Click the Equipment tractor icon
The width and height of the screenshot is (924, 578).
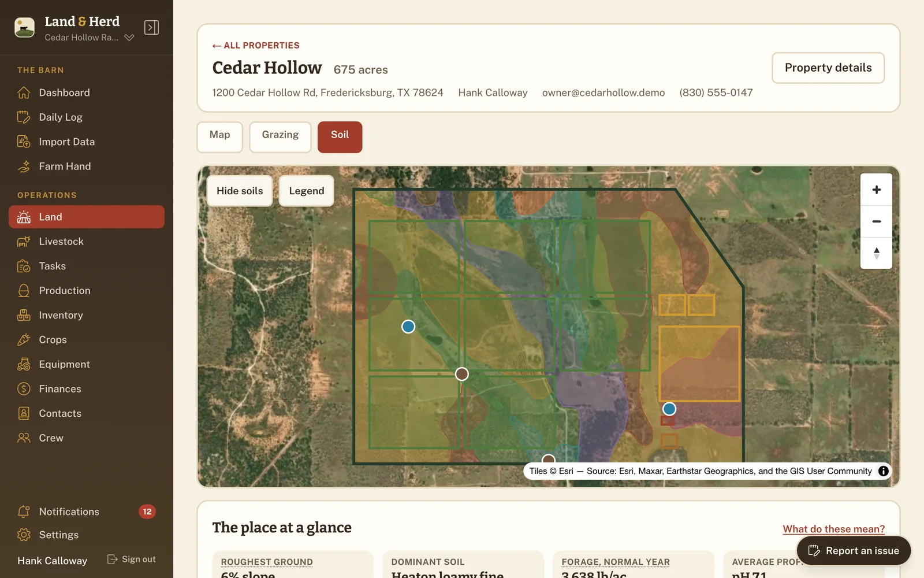click(x=24, y=364)
